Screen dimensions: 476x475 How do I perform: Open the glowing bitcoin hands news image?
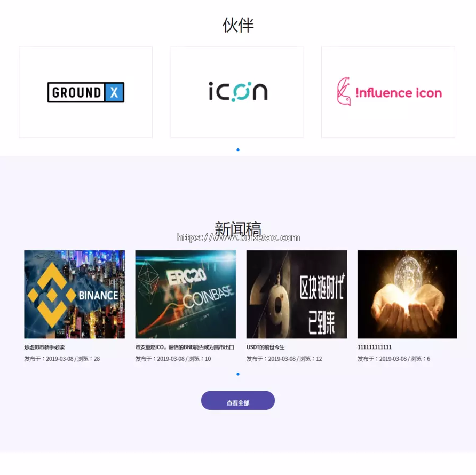click(407, 294)
